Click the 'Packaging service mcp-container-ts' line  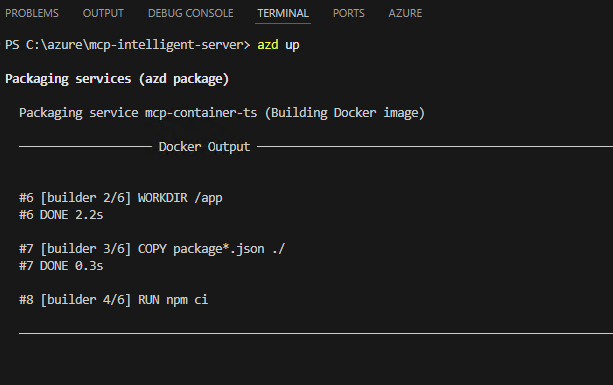(138, 113)
